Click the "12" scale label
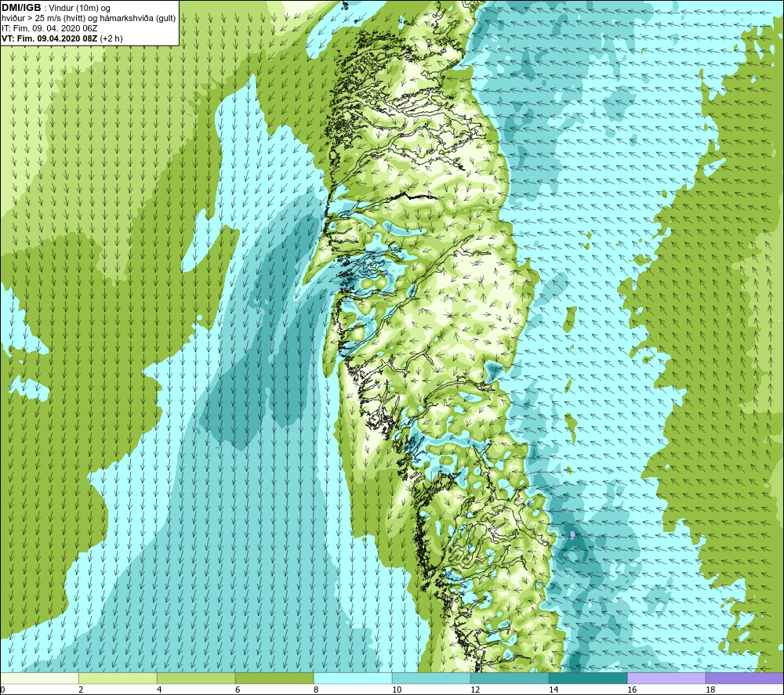 coord(475,690)
